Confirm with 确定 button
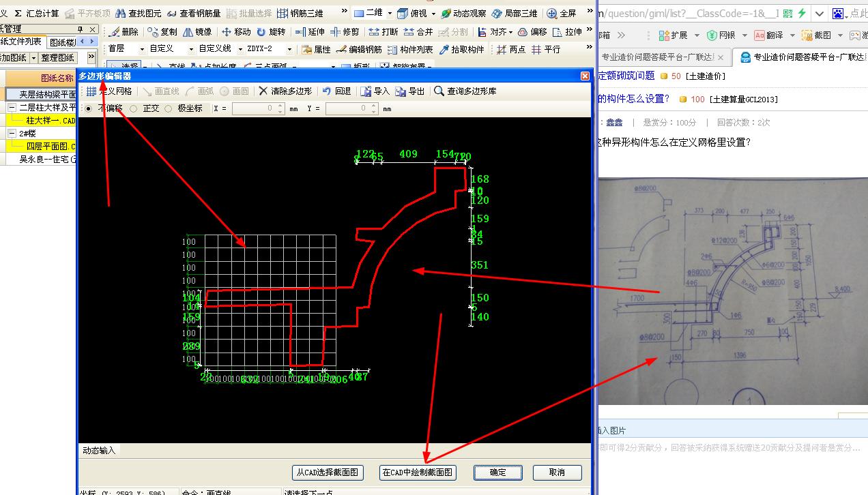868x495 pixels. coord(498,472)
